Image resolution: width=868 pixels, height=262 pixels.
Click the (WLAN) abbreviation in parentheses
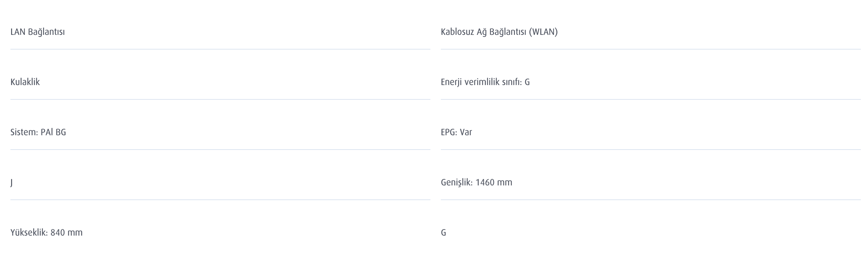click(543, 32)
